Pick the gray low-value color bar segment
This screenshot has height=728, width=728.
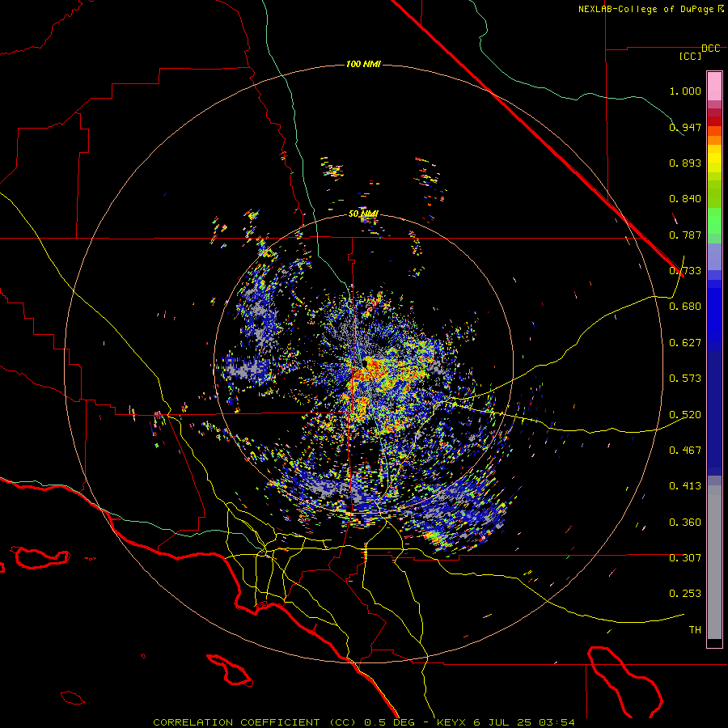[714, 562]
